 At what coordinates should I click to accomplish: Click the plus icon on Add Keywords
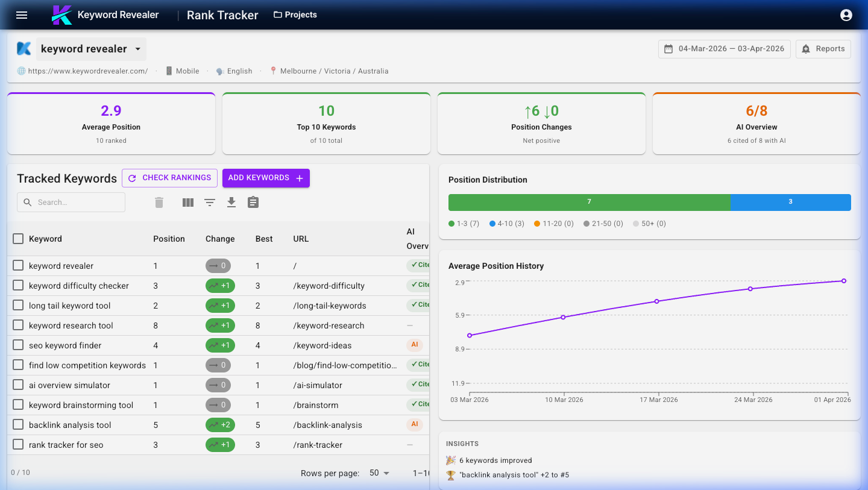click(300, 178)
